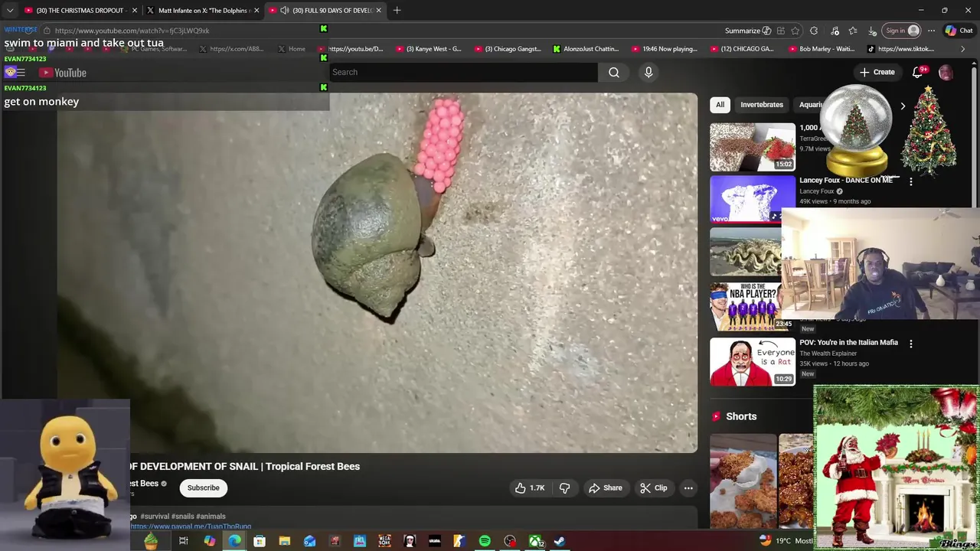Viewport: 980px width, 551px height.
Task: Click the browser address bar URL
Action: click(132, 31)
